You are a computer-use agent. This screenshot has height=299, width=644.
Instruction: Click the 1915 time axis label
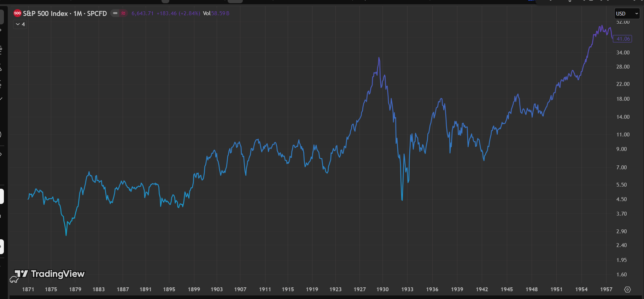click(x=288, y=289)
